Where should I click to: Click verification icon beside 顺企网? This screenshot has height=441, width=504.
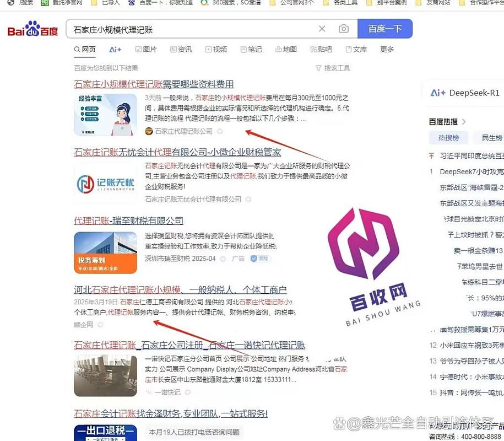(x=100, y=325)
